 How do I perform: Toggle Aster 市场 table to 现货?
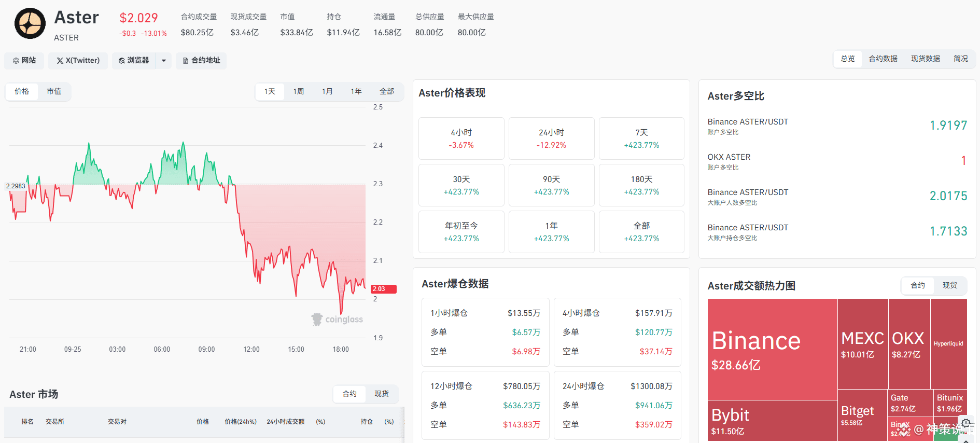[x=382, y=394]
